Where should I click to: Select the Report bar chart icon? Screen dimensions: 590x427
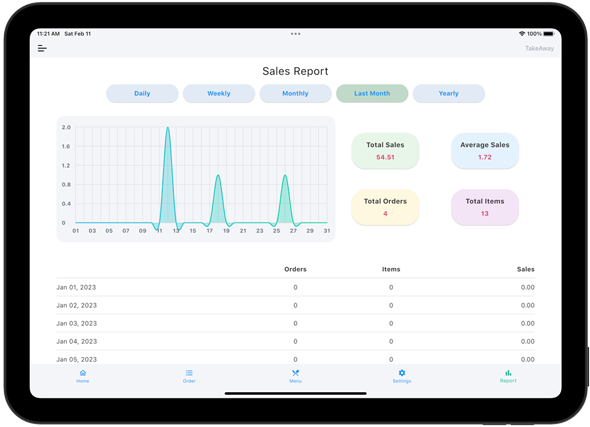pyautogui.click(x=508, y=373)
